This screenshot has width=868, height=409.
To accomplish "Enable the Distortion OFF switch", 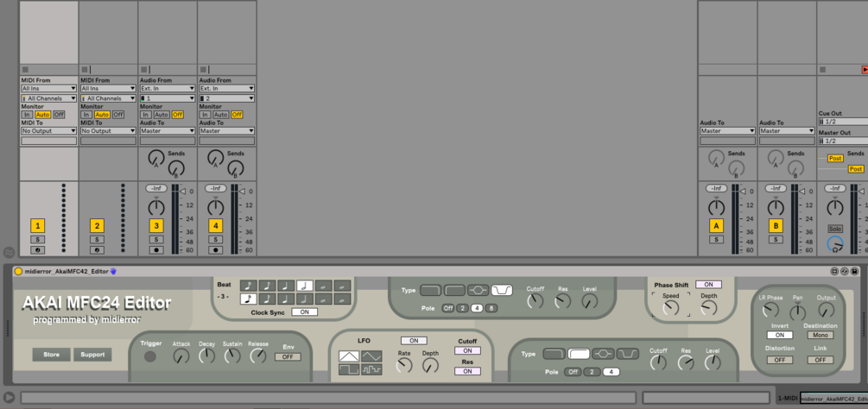I will point(779,360).
